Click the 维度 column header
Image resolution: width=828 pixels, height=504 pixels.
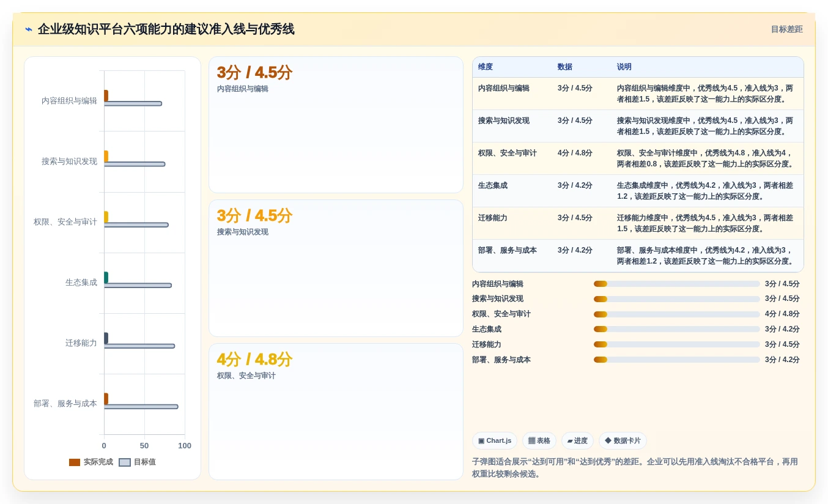click(486, 67)
